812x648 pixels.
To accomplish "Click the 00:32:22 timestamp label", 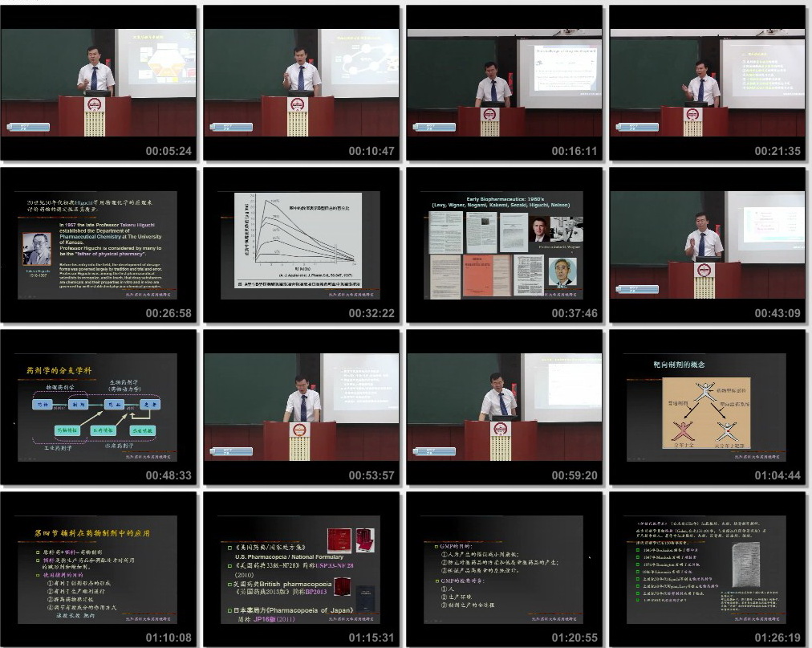I will coord(371,313).
